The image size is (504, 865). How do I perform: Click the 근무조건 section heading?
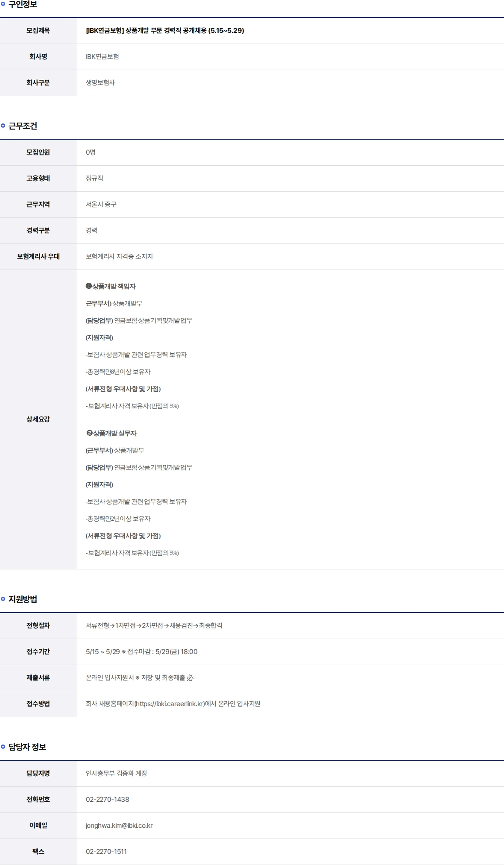[x=23, y=126]
